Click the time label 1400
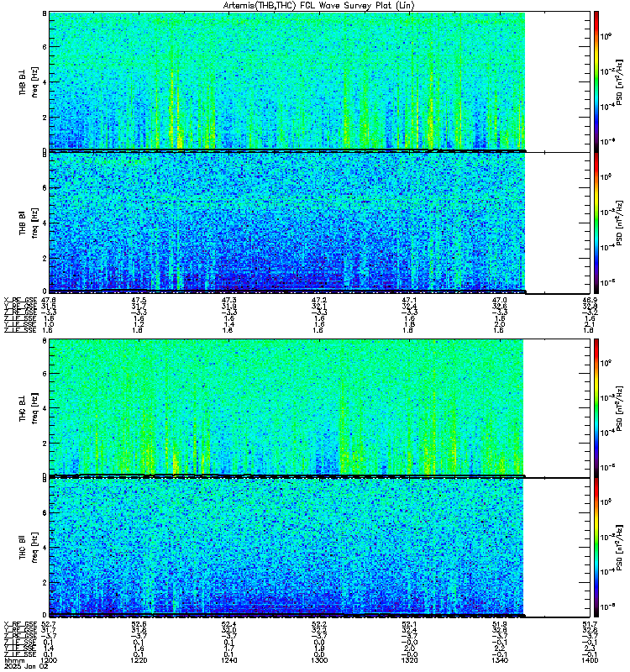Screen dimensions: 630x672 pos(590,660)
